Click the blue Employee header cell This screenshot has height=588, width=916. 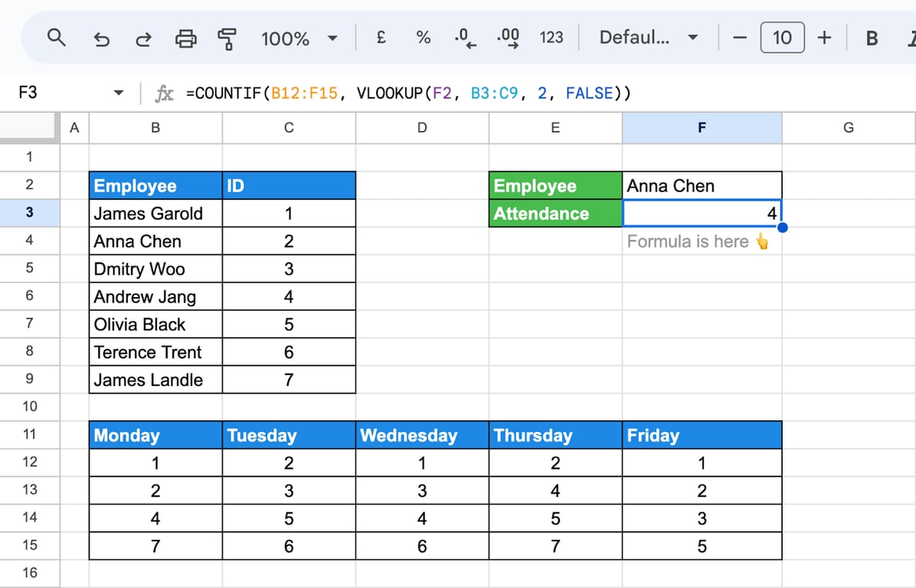coord(155,186)
